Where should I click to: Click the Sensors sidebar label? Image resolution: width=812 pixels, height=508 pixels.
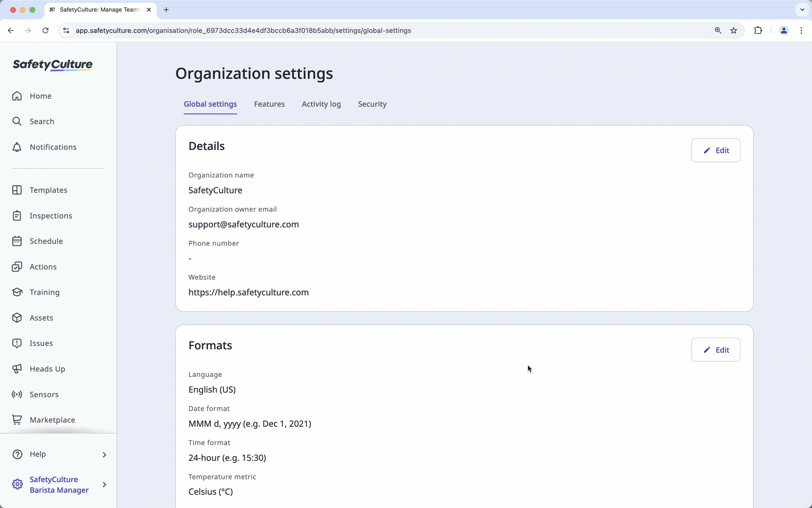(44, 394)
